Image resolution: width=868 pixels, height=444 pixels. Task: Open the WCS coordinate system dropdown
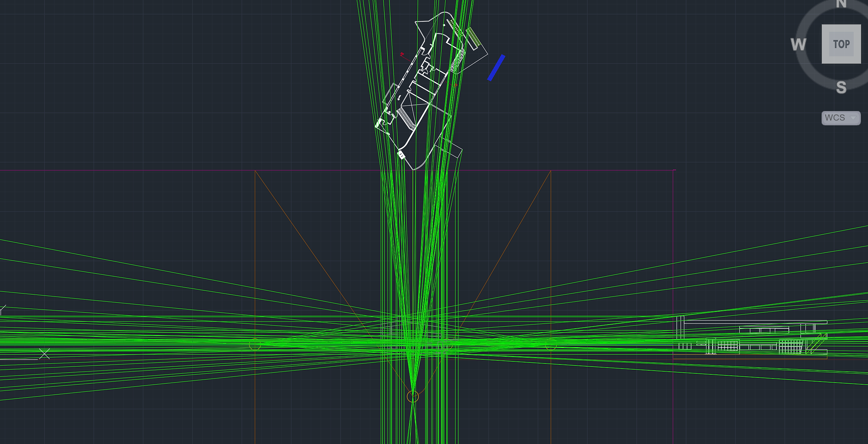pyautogui.click(x=841, y=118)
